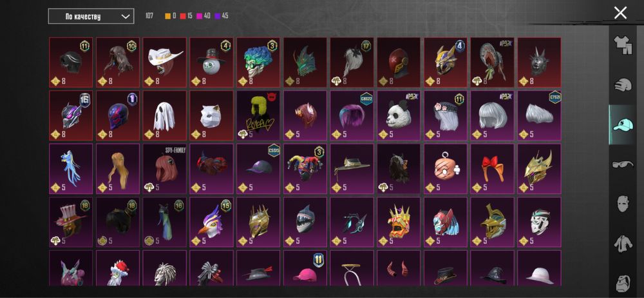Filter by orange quality swatch

click(170, 16)
